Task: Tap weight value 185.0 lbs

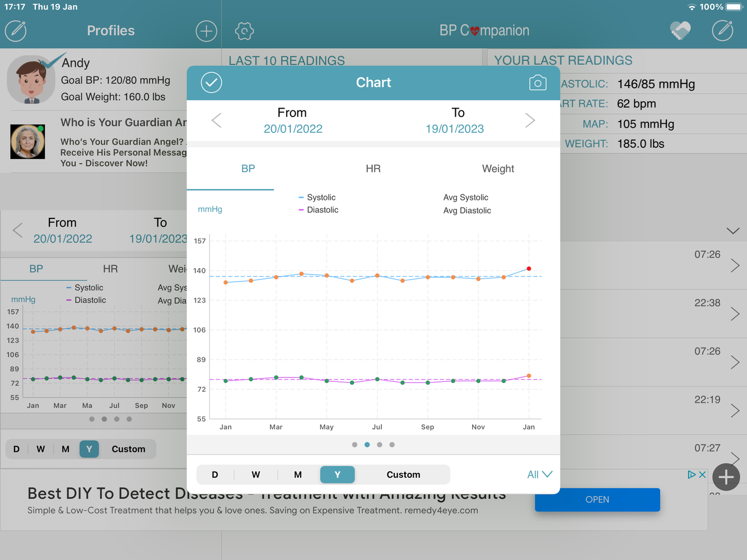Action: [x=641, y=144]
